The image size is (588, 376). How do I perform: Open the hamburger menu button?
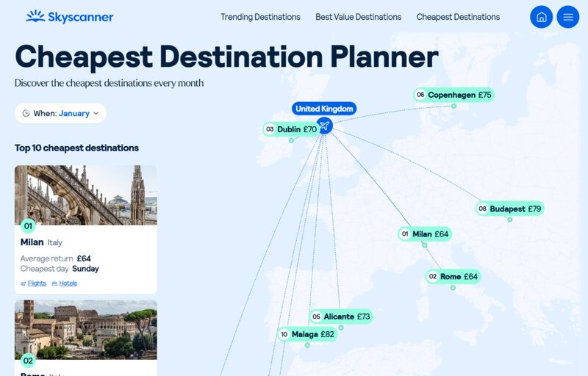point(567,17)
